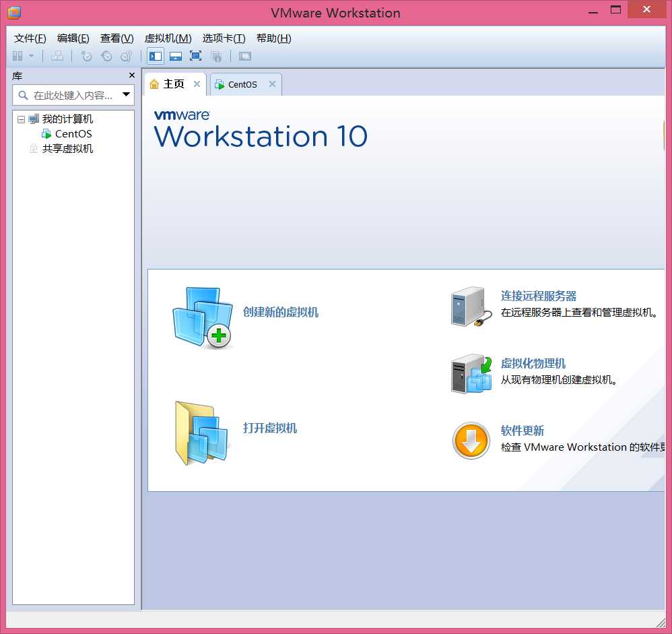Close the CentOS tab

[x=272, y=84]
